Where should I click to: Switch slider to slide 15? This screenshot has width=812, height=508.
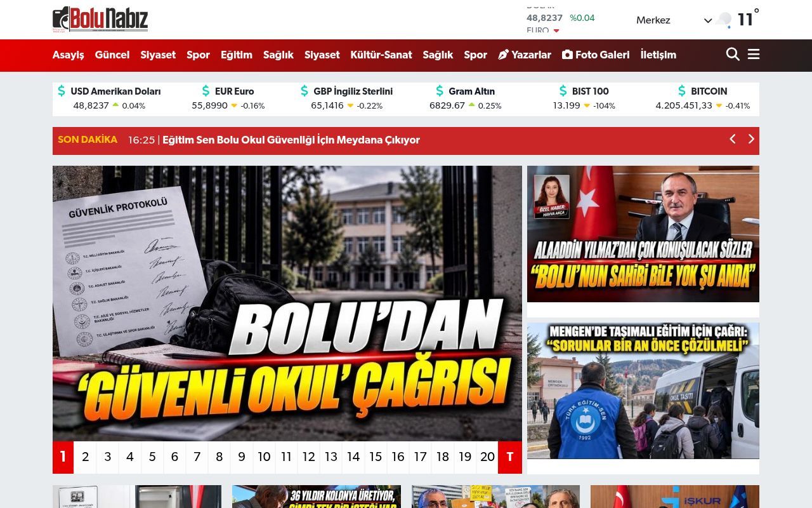(x=376, y=457)
